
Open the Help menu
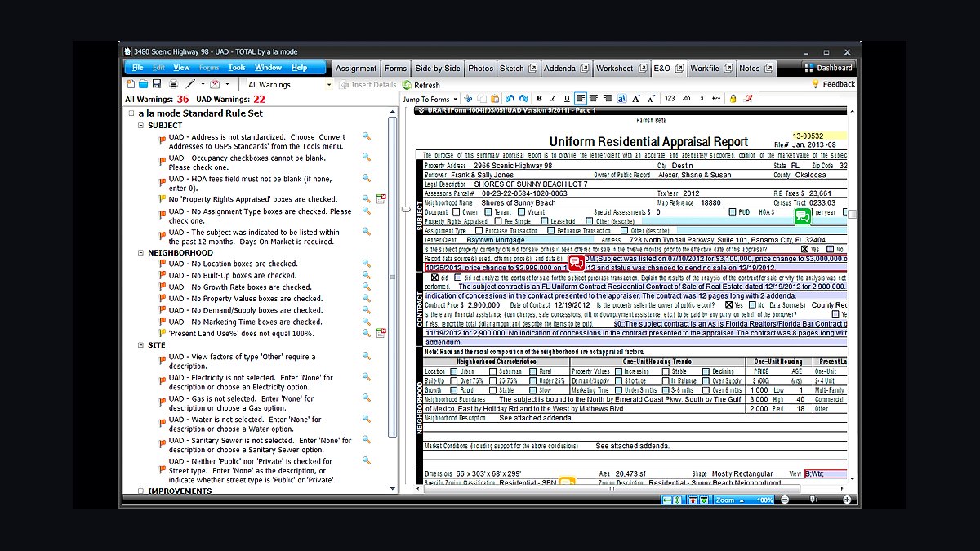300,68
